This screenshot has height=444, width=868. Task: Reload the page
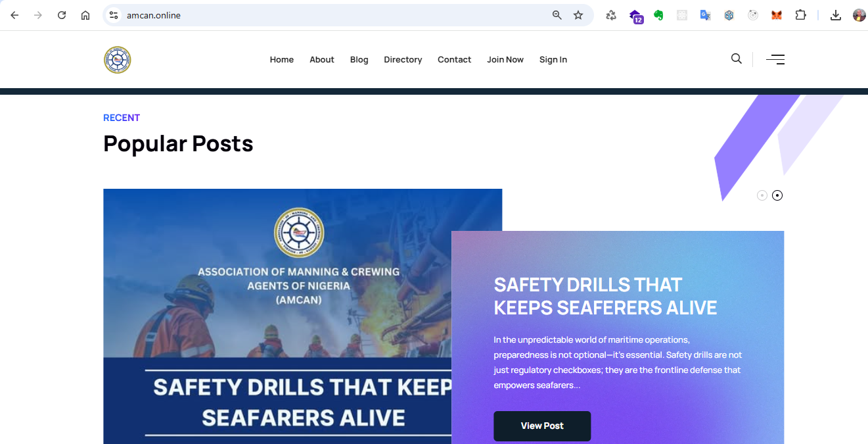pyautogui.click(x=62, y=15)
